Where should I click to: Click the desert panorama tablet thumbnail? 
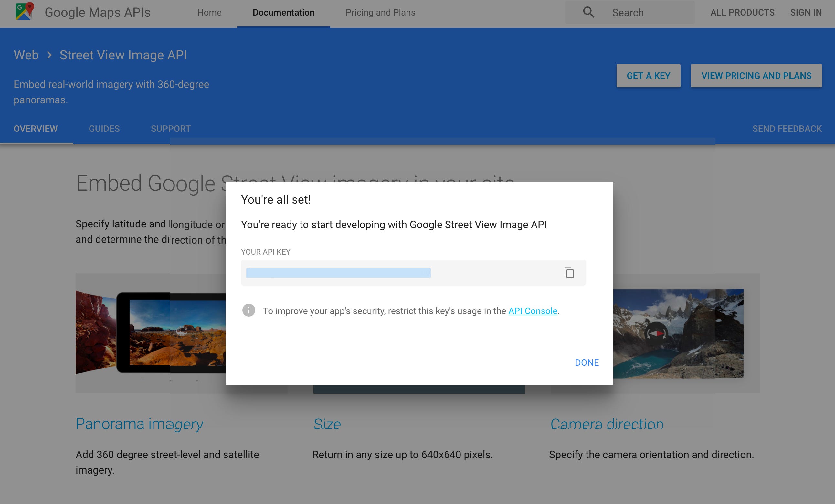click(x=151, y=333)
